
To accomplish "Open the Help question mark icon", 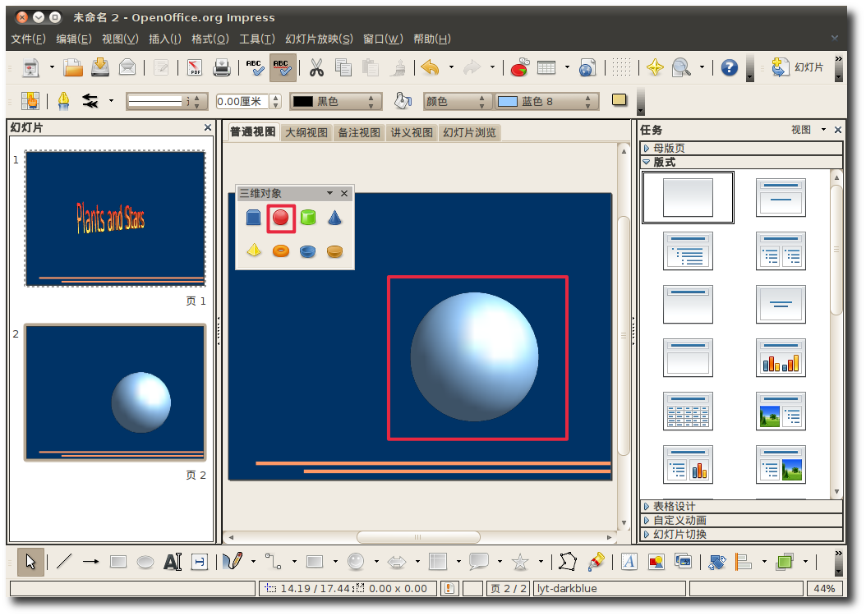I will tap(729, 67).
